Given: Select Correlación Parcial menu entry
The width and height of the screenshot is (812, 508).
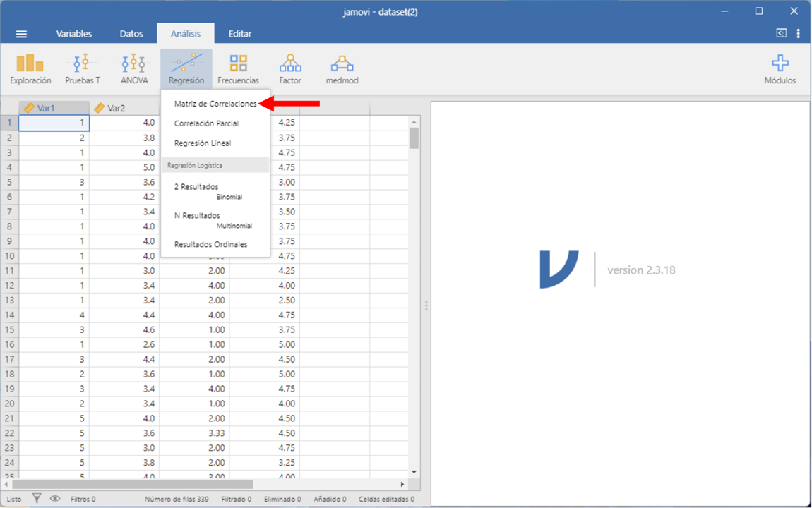Looking at the screenshot, I should click(206, 123).
